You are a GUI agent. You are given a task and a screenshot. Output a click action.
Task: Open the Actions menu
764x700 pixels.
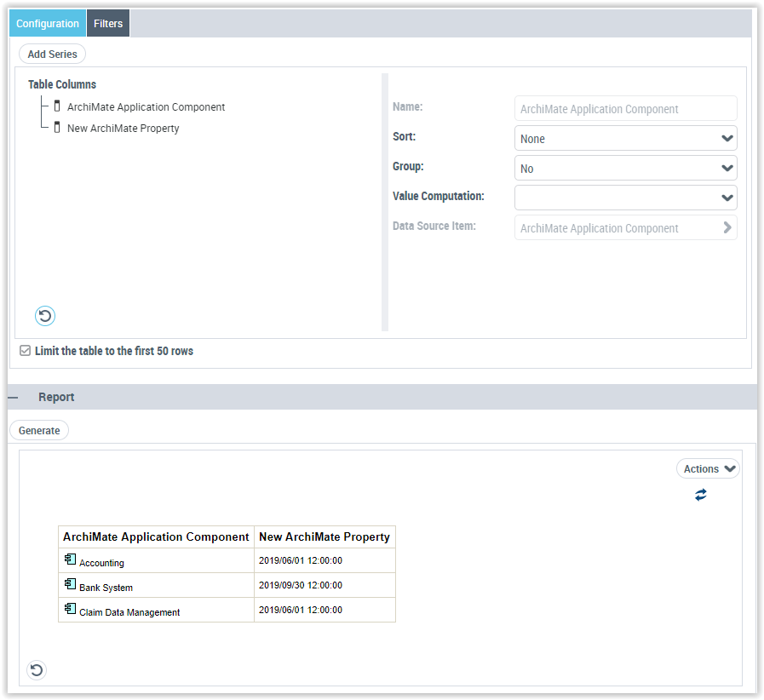708,469
